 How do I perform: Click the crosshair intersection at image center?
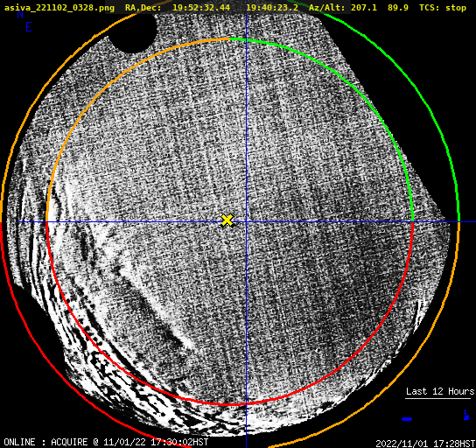246,222
